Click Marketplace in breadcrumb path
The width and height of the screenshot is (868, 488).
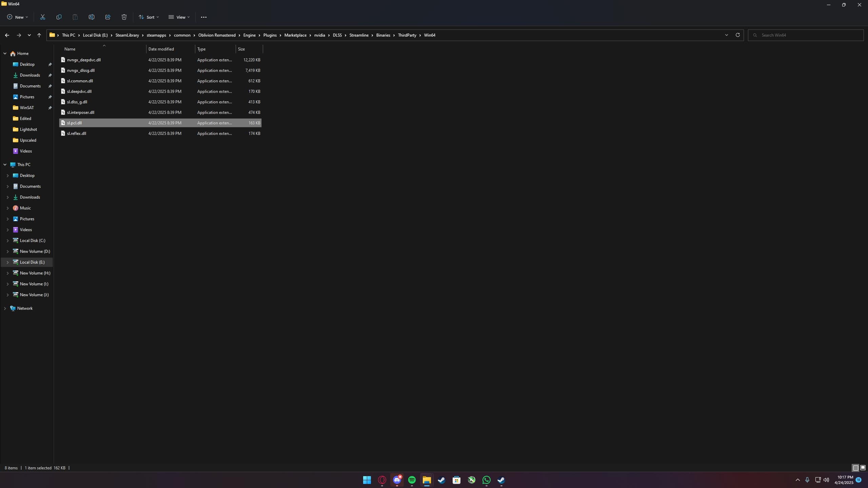pos(295,35)
